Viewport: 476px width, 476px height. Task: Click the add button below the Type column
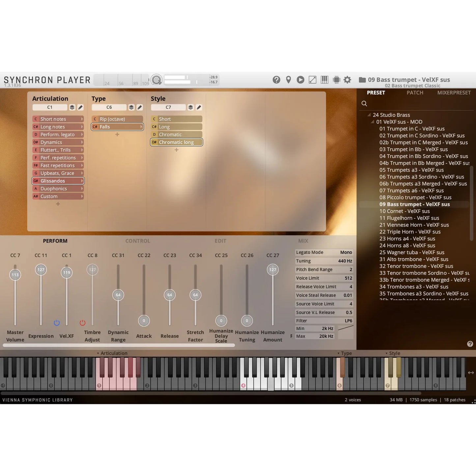[x=117, y=134]
